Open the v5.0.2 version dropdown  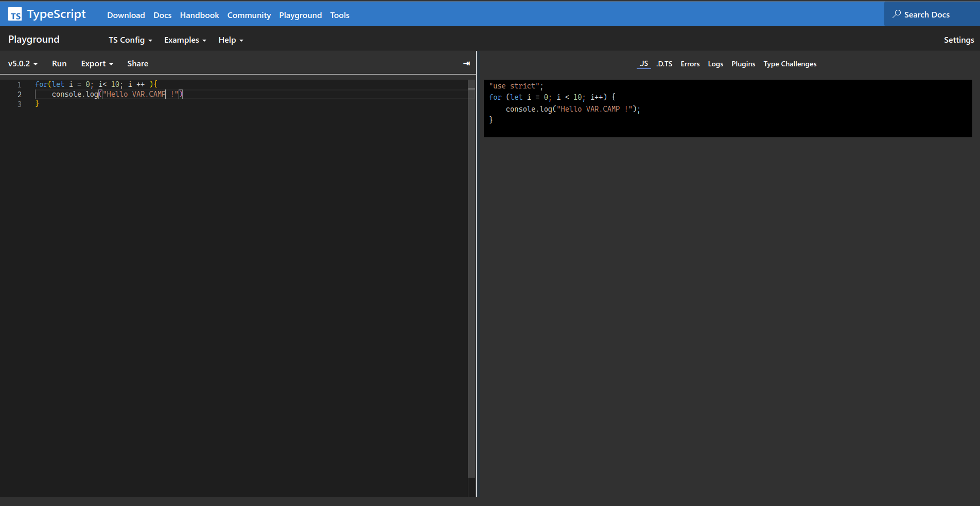tap(23, 64)
